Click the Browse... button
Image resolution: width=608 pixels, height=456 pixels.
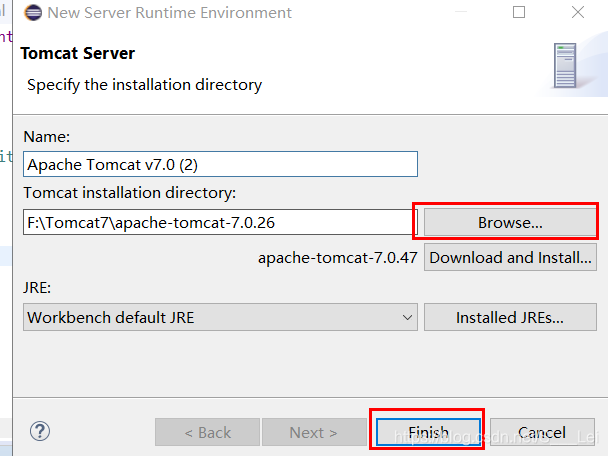pyautogui.click(x=510, y=223)
